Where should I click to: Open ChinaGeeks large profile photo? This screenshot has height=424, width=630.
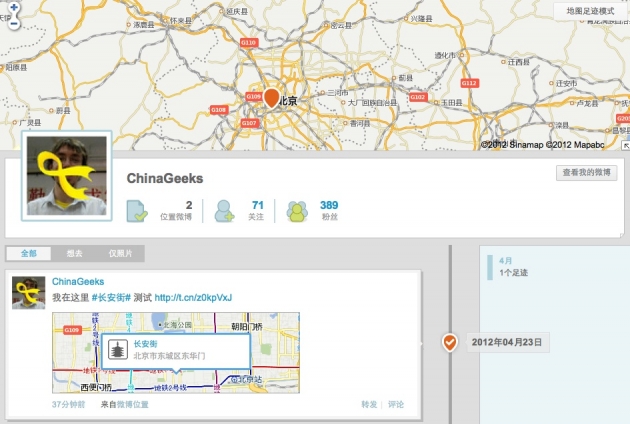67,176
